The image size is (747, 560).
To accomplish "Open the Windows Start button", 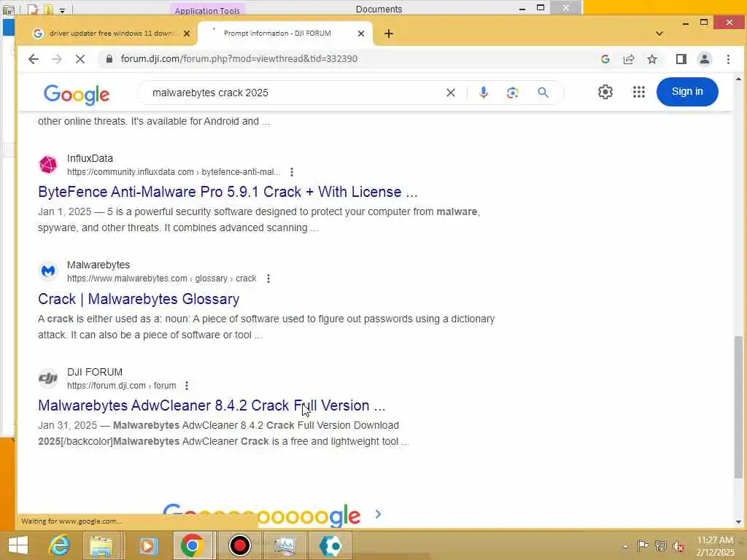I will tap(18, 545).
